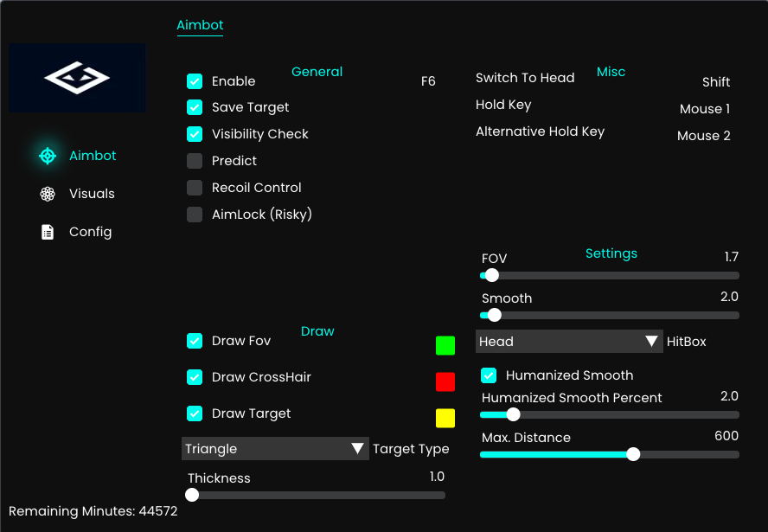Open the Config document icon
This screenshot has height=532, width=768.
point(48,232)
